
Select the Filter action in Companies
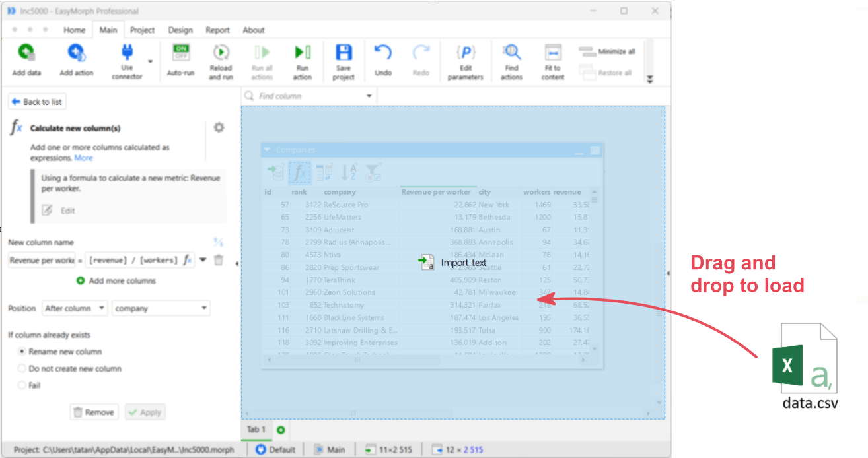pos(373,172)
